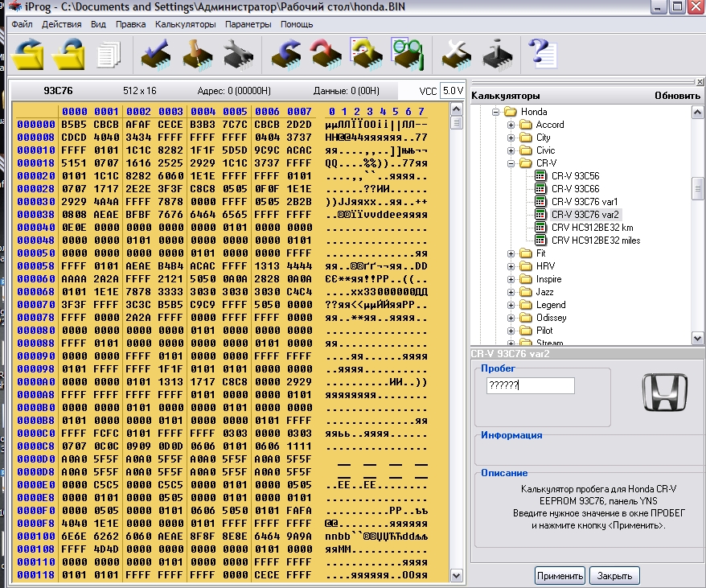This screenshot has height=588, width=706.
Task: Open the Правка menu
Action: point(130,24)
